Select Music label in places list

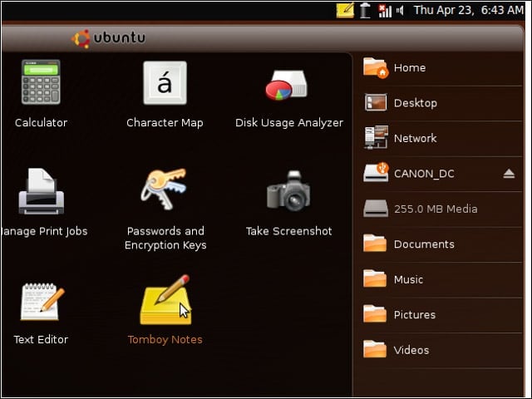tap(408, 279)
